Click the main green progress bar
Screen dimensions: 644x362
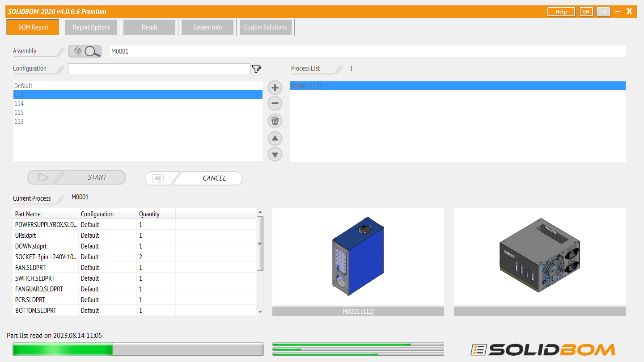(138, 349)
